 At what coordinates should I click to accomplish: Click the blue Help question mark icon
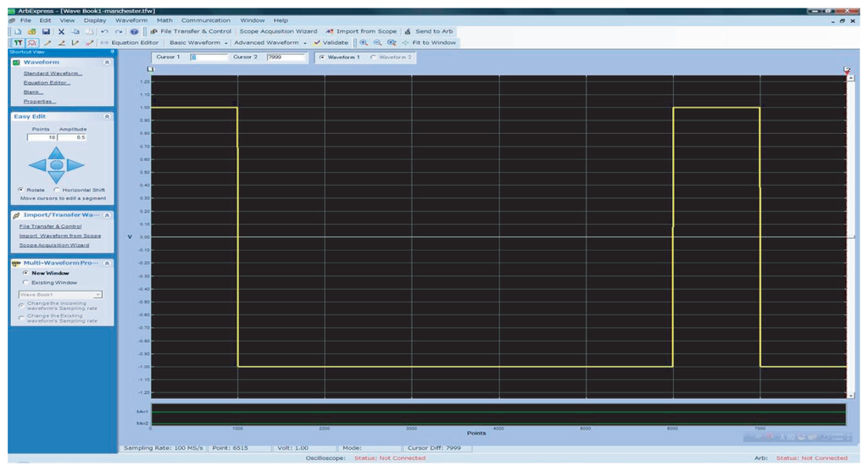click(x=134, y=31)
